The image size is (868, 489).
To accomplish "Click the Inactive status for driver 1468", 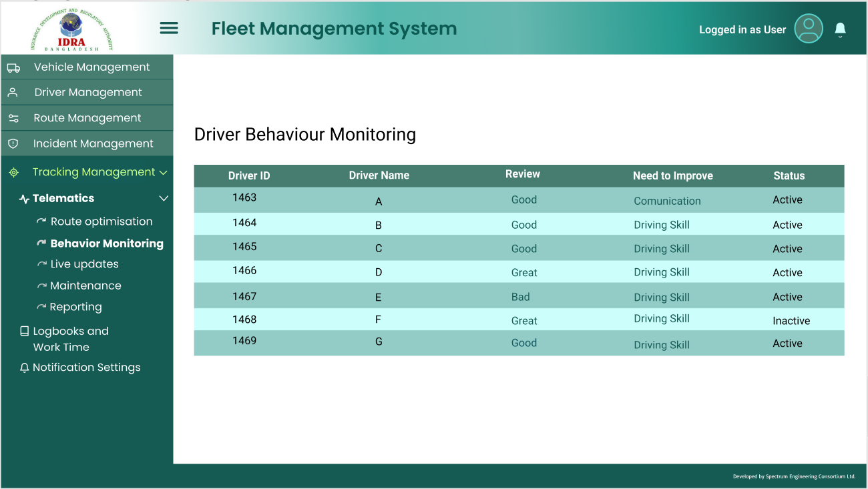I will 791,321.
